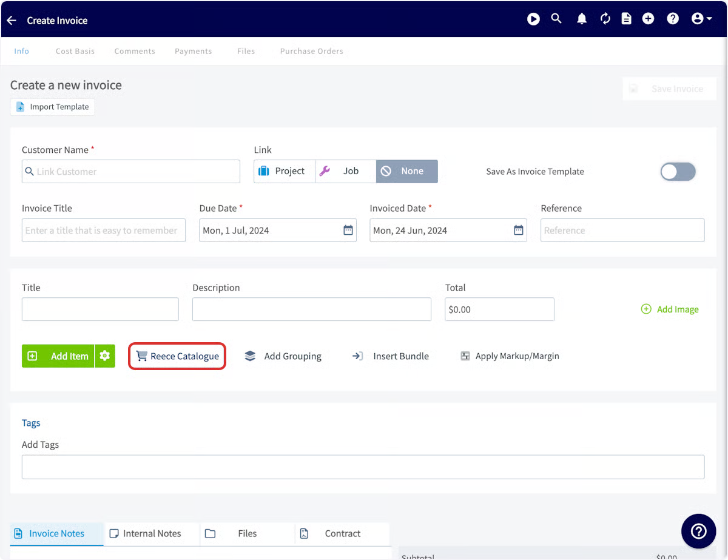Open search with the magnifier icon in header
The image size is (728, 560).
tap(556, 19)
